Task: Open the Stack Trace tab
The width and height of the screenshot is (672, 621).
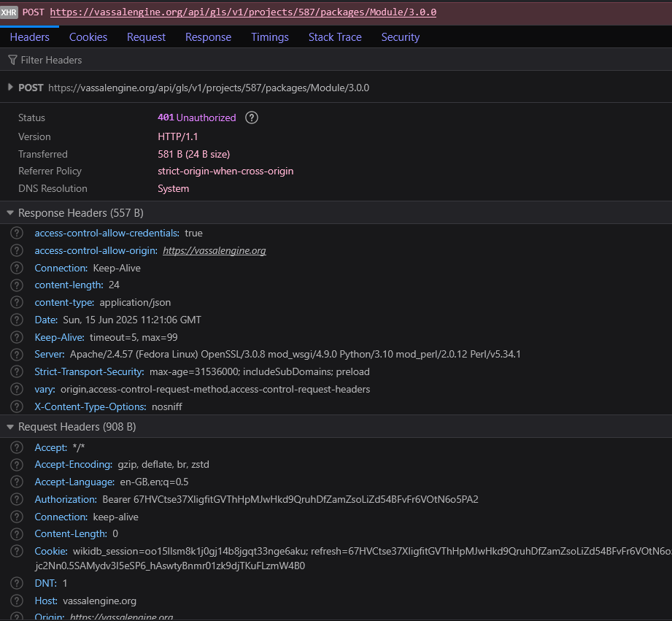Action: 335,37
